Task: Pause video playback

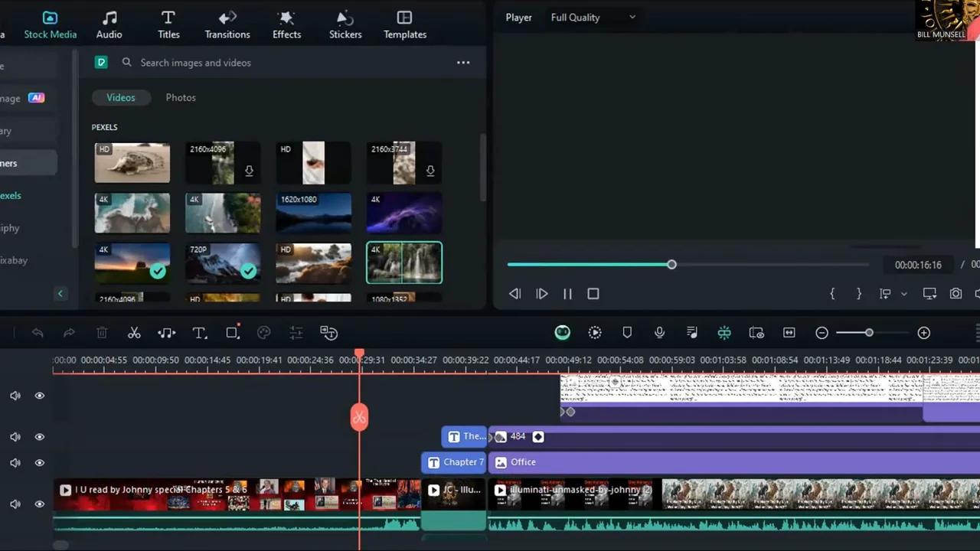Action: (x=567, y=293)
